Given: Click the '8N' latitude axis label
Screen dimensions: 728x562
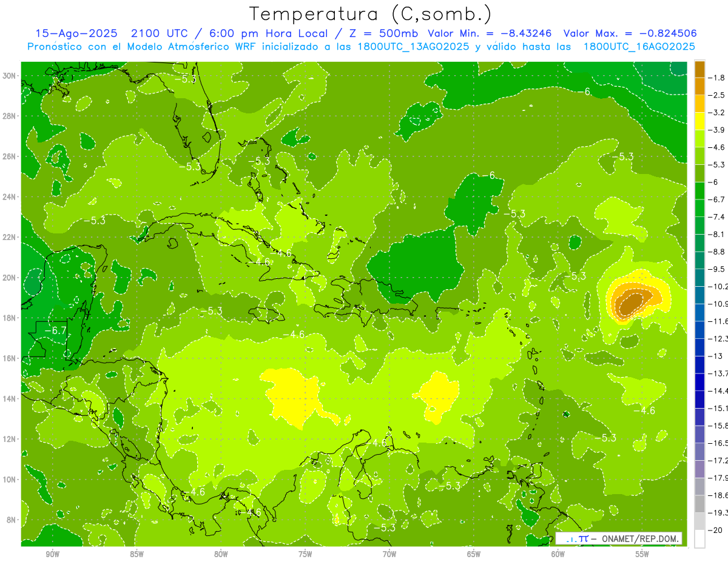Looking at the screenshot, I should pos(12,520).
